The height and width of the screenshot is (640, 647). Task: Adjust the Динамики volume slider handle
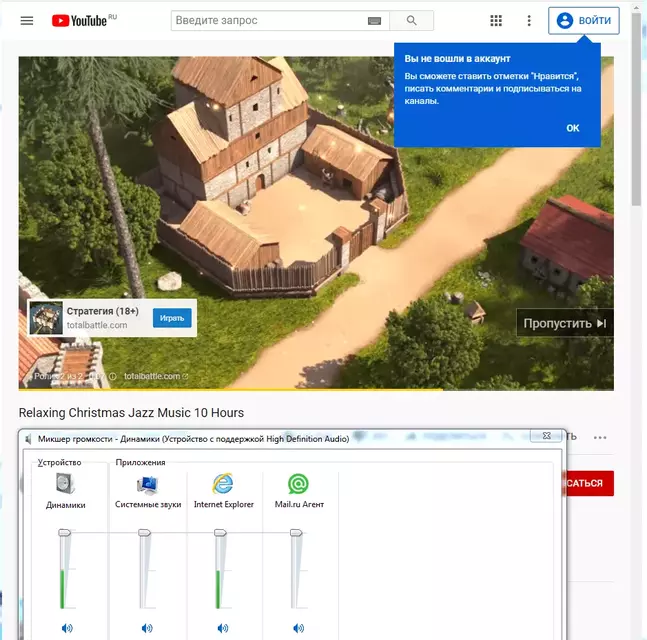tap(64, 533)
